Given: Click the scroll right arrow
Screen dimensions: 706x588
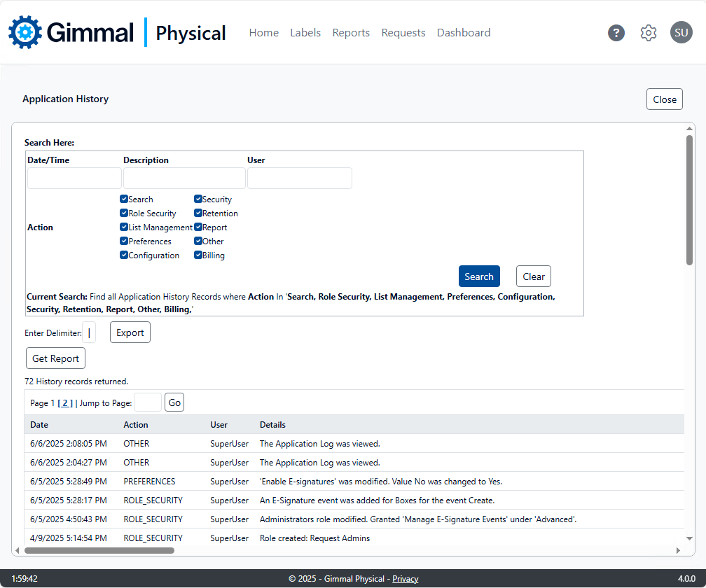Looking at the screenshot, I should click(678, 551).
